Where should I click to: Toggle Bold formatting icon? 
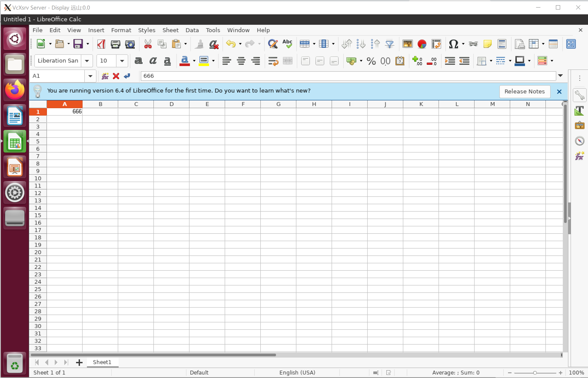tap(138, 60)
